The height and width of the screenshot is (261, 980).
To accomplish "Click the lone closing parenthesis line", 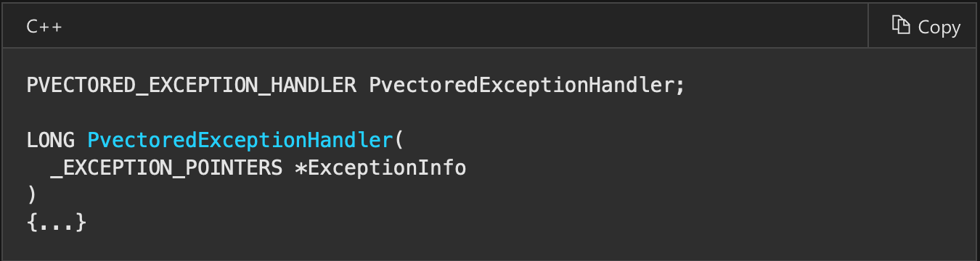I will coord(31,194).
